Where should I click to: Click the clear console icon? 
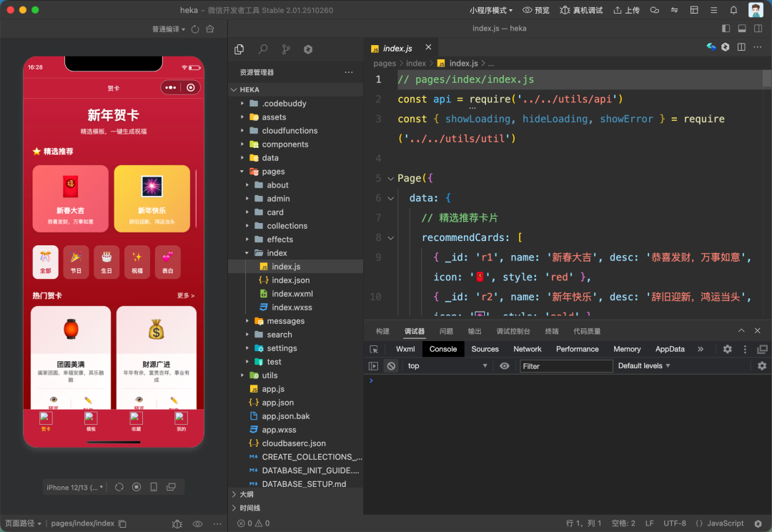tap(391, 365)
